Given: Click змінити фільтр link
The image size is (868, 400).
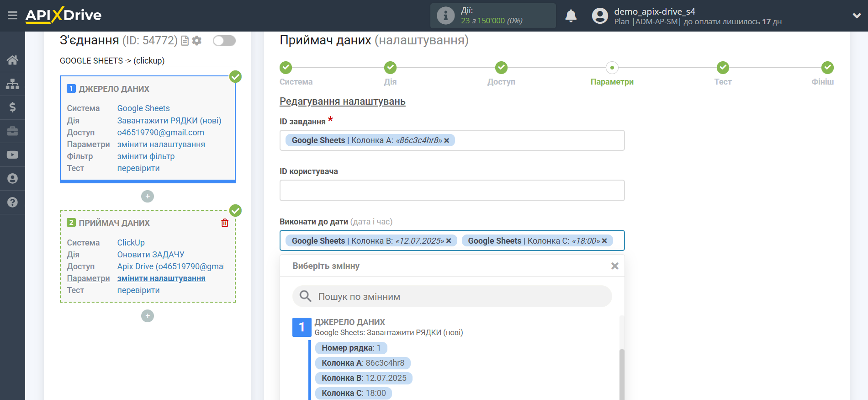Looking at the screenshot, I should (146, 156).
